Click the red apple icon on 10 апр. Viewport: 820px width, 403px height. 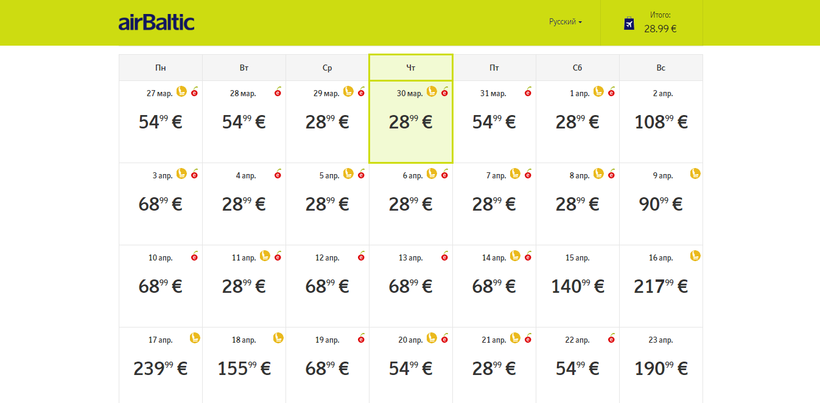[194, 256]
